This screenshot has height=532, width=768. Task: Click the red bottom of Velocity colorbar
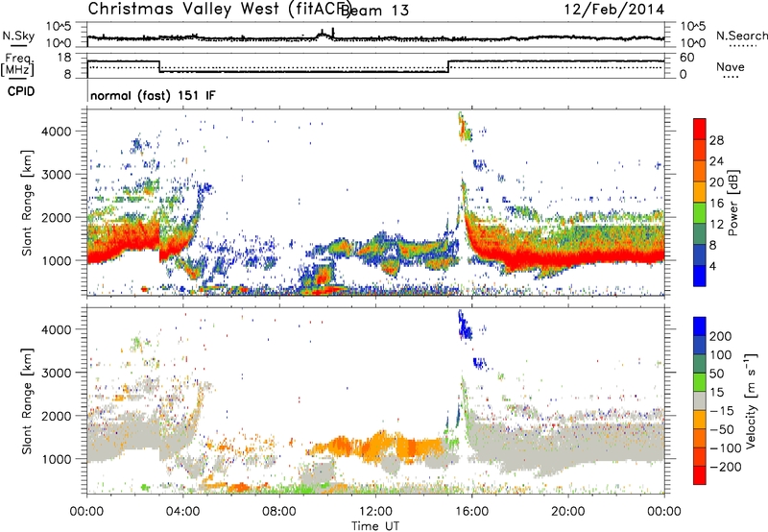pyautogui.click(x=700, y=475)
